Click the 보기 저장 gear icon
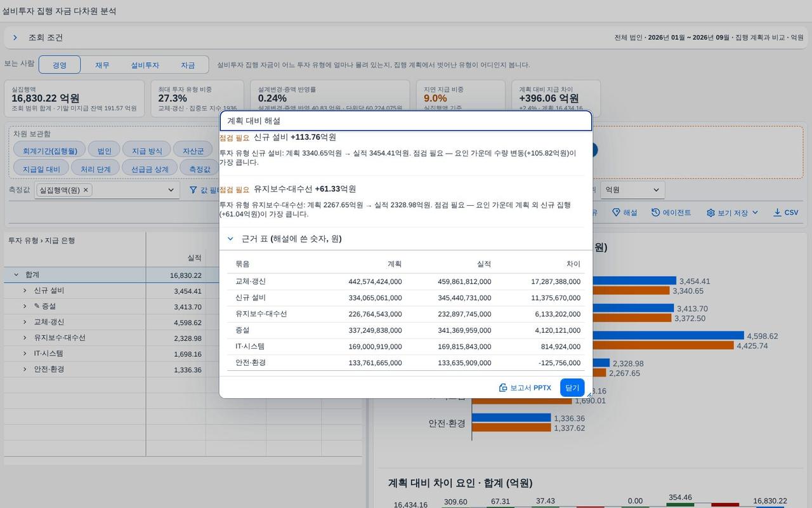812x508 pixels. [x=710, y=213]
